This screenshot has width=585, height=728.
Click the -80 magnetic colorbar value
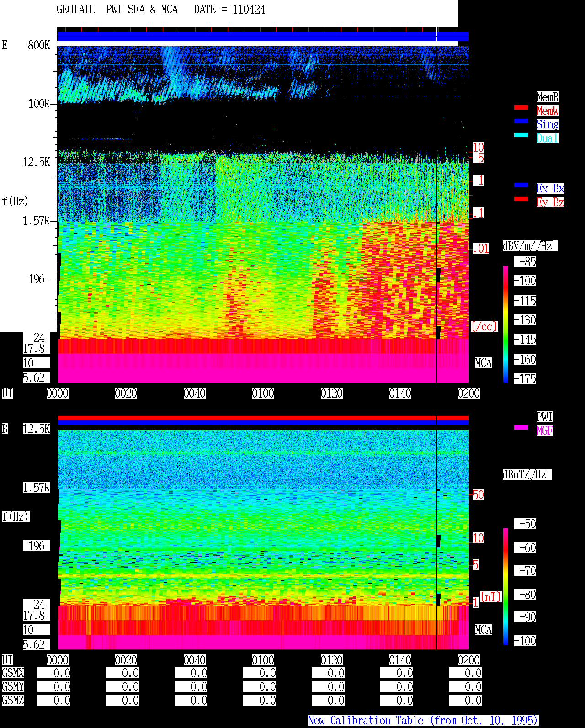pos(525,594)
